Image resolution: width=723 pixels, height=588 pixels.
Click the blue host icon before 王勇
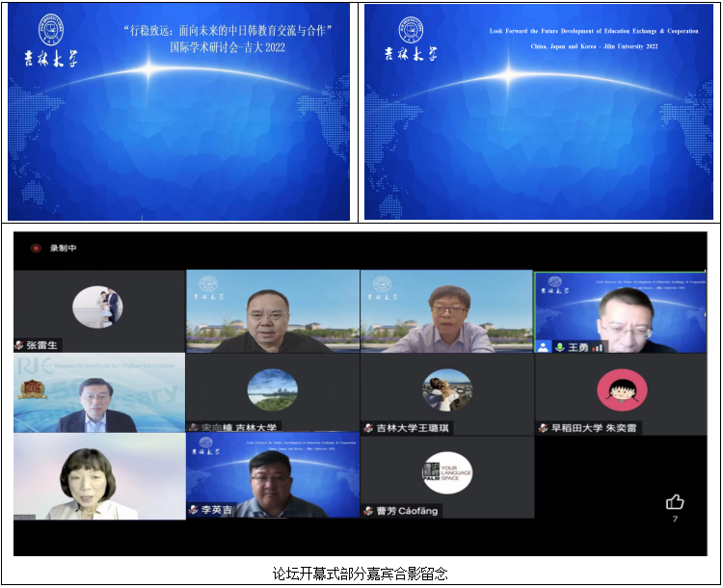544,346
